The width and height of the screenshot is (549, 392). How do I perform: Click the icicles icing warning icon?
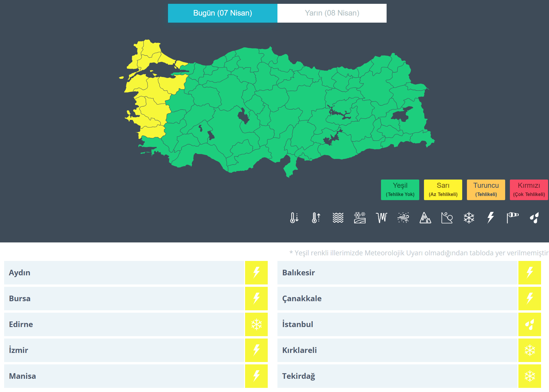382,218
